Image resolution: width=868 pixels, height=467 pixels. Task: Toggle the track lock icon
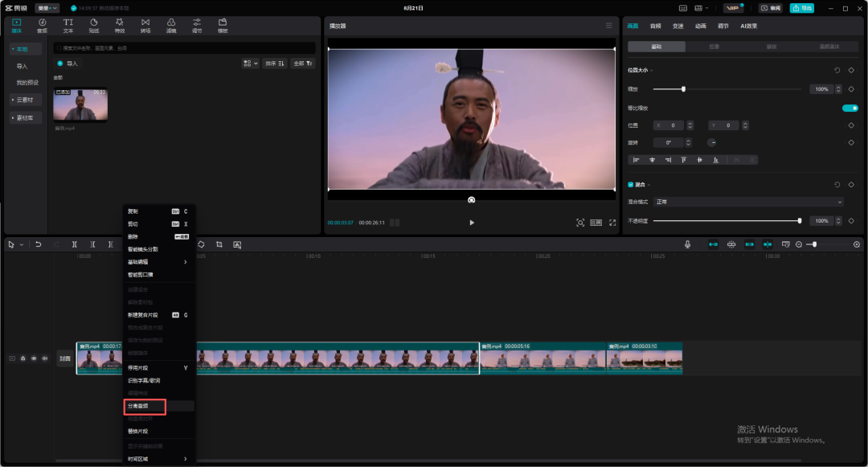(x=23, y=358)
